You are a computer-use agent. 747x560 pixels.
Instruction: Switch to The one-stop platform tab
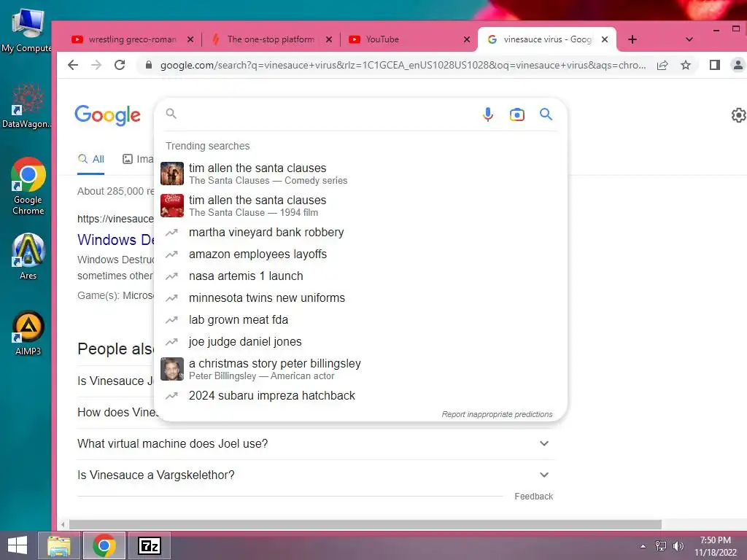[270, 39]
